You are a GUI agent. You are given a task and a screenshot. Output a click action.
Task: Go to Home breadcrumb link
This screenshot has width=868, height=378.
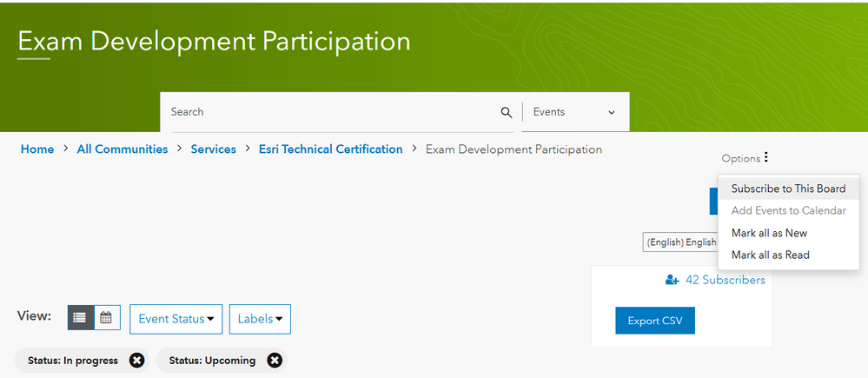37,149
